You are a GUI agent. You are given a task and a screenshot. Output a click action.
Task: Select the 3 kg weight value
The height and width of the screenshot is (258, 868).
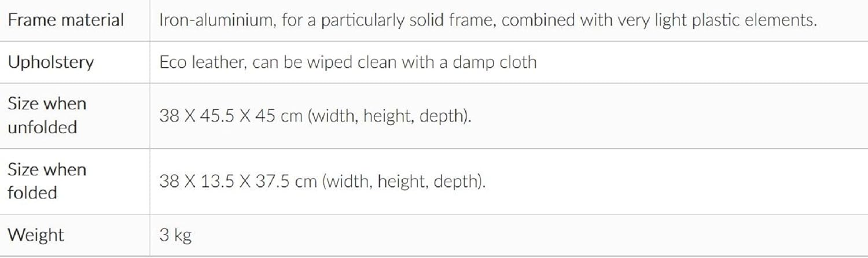(175, 235)
